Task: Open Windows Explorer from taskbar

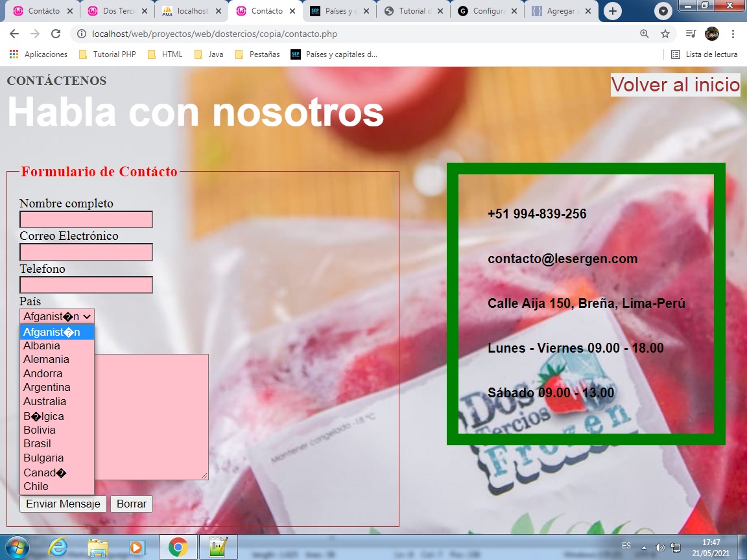Action: pos(97,548)
